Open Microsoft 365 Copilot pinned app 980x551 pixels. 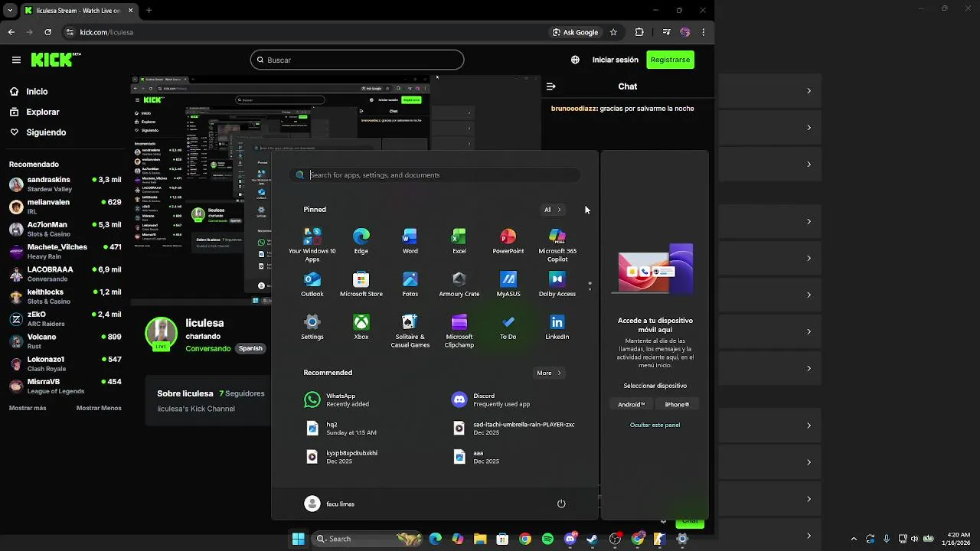[x=557, y=244]
